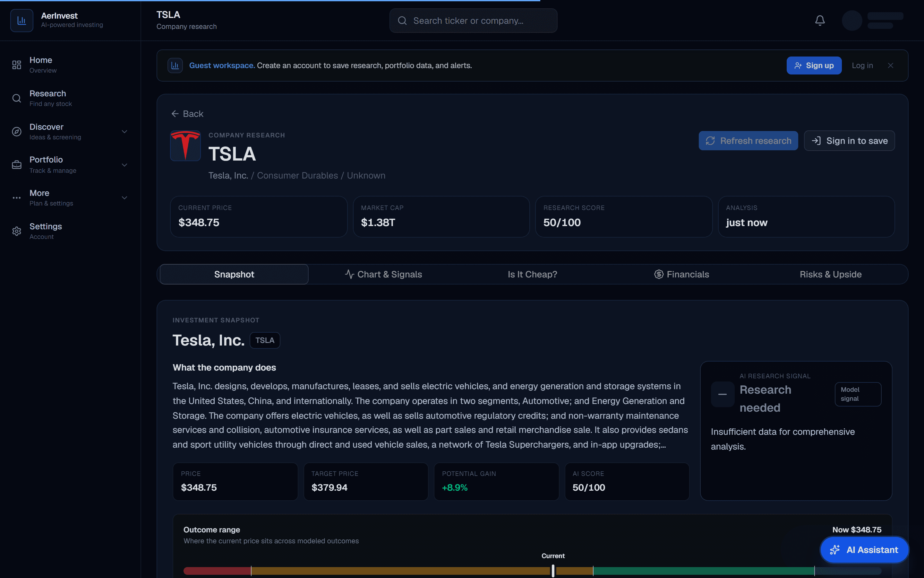Switch to the Financials tab
This screenshot has height=578, width=924.
(x=681, y=274)
